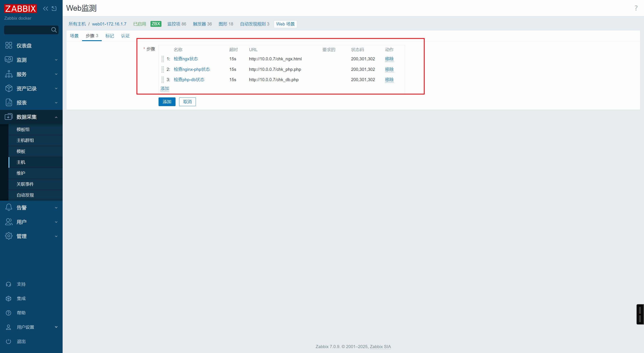
Task: Open 主机 in the sidebar
Action: pyautogui.click(x=36, y=162)
